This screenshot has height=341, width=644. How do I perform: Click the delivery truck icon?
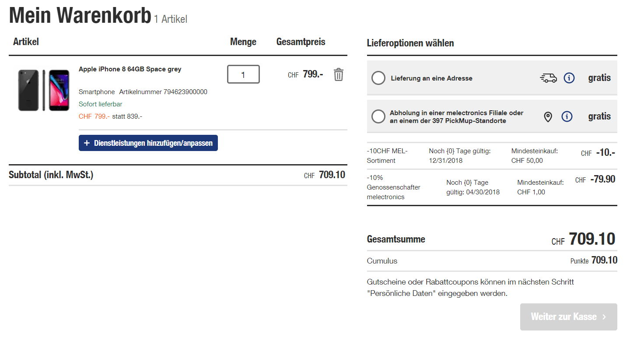click(x=548, y=78)
